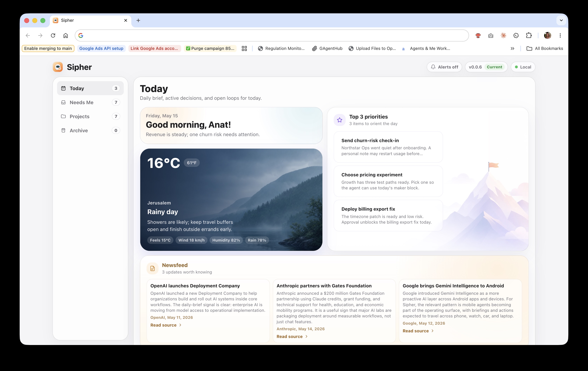Open the Chrome profile avatar
The width and height of the screenshot is (588, 371).
pos(547,35)
